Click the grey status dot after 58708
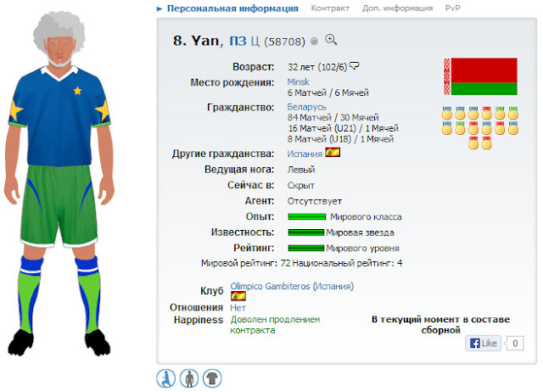543x392 pixels. tap(314, 42)
